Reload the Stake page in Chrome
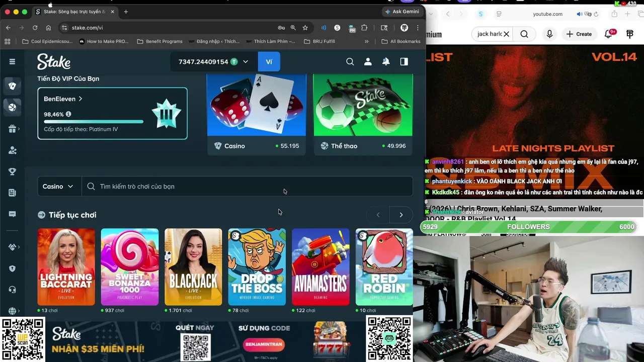 pos(35,28)
